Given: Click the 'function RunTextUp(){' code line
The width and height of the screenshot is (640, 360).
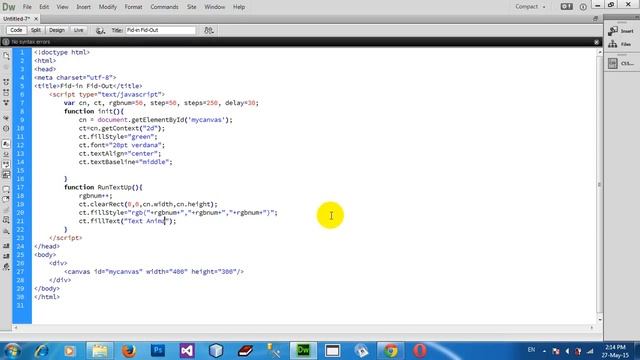Looking at the screenshot, I should (x=103, y=187).
